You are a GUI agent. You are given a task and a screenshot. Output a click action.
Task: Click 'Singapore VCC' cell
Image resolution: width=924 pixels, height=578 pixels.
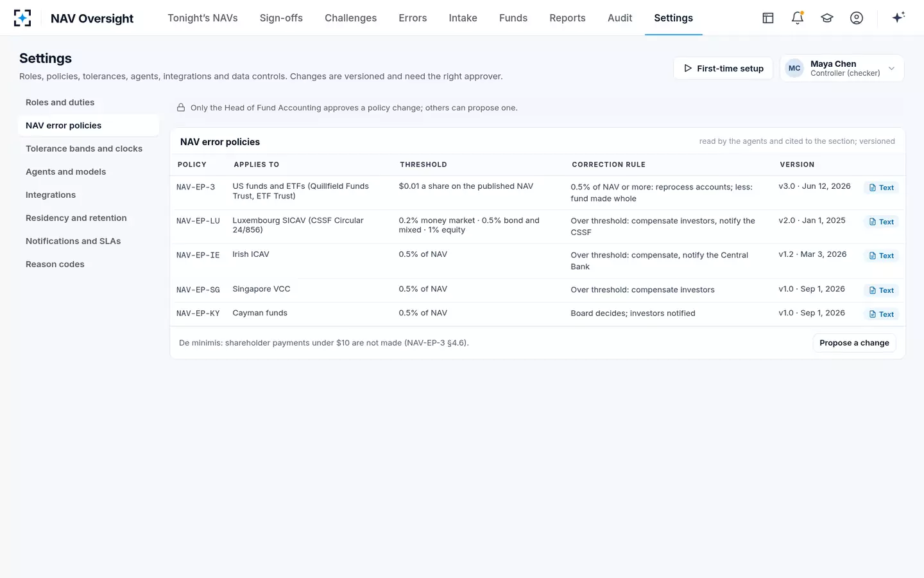[261, 289]
